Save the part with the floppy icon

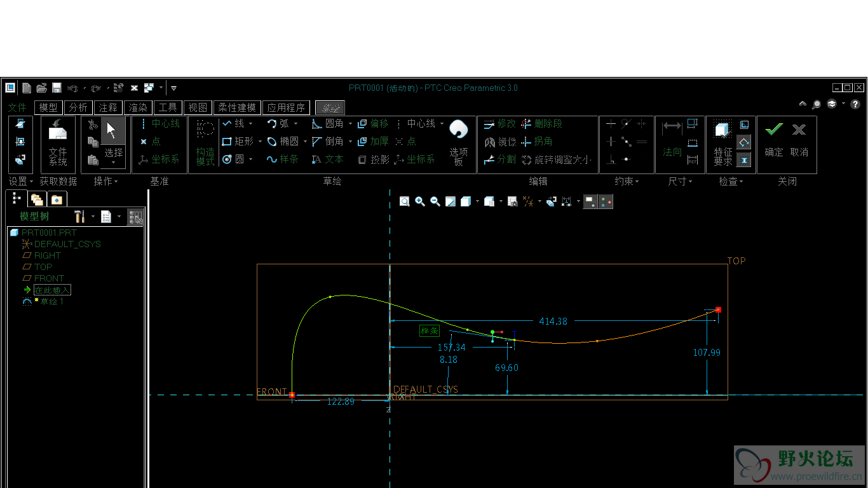pyautogui.click(x=57, y=88)
